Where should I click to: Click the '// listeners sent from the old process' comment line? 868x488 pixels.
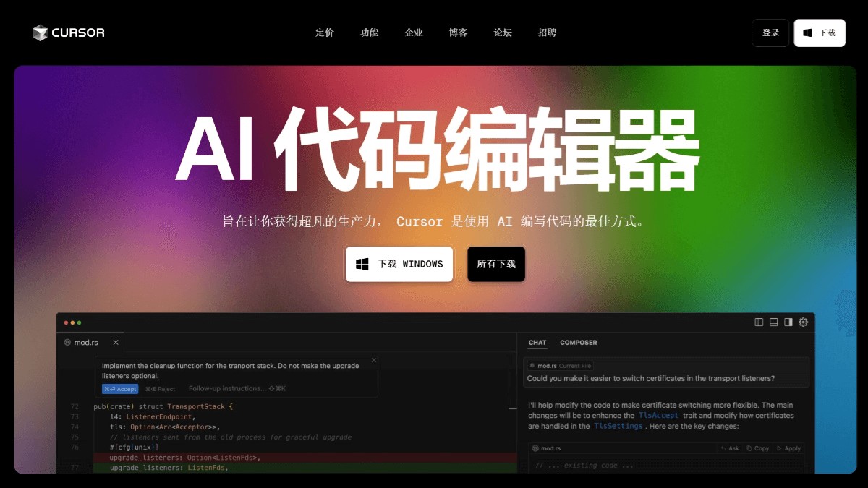tap(231, 437)
